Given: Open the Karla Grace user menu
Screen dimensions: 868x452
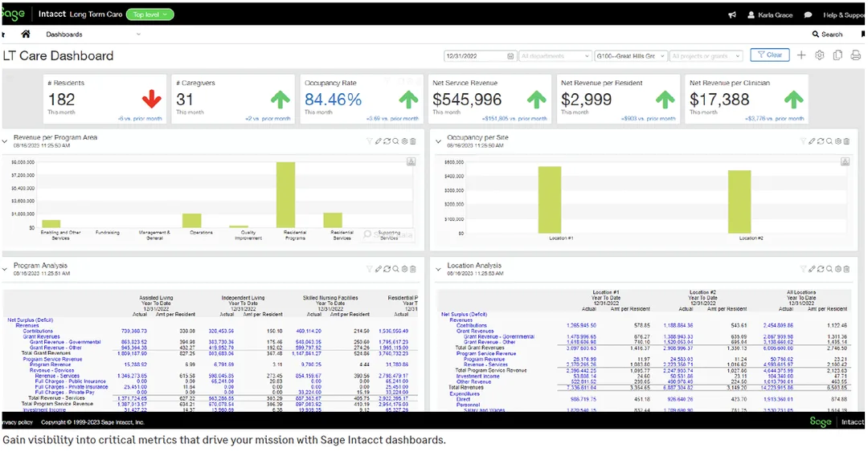Looking at the screenshot, I should (x=770, y=15).
